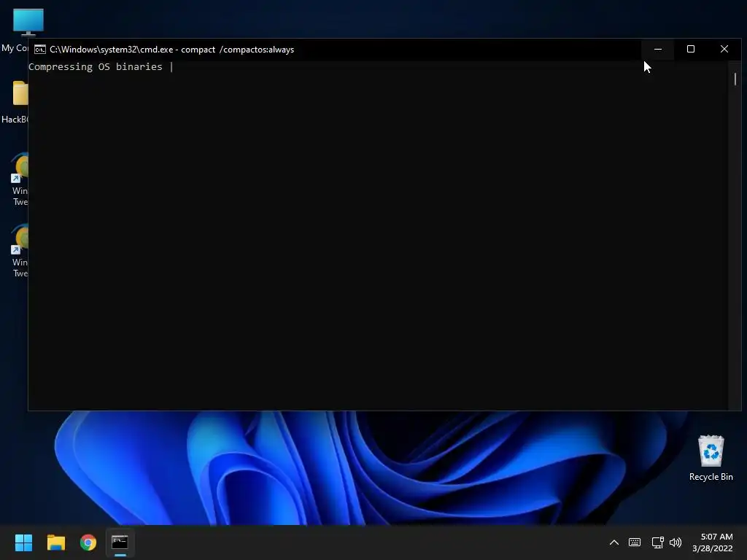This screenshot has height=560, width=747.
Task: Select the HackBGRT folder on the desktop
Action: tap(15, 102)
